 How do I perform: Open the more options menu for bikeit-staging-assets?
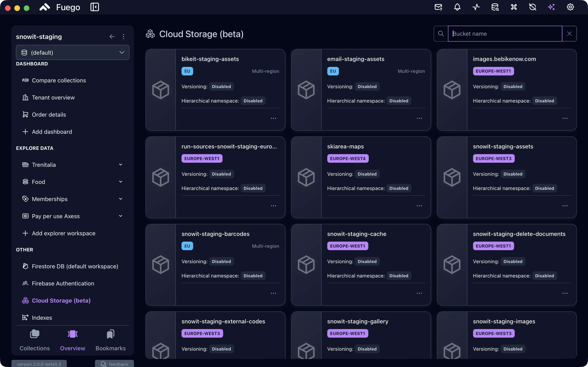point(273,118)
